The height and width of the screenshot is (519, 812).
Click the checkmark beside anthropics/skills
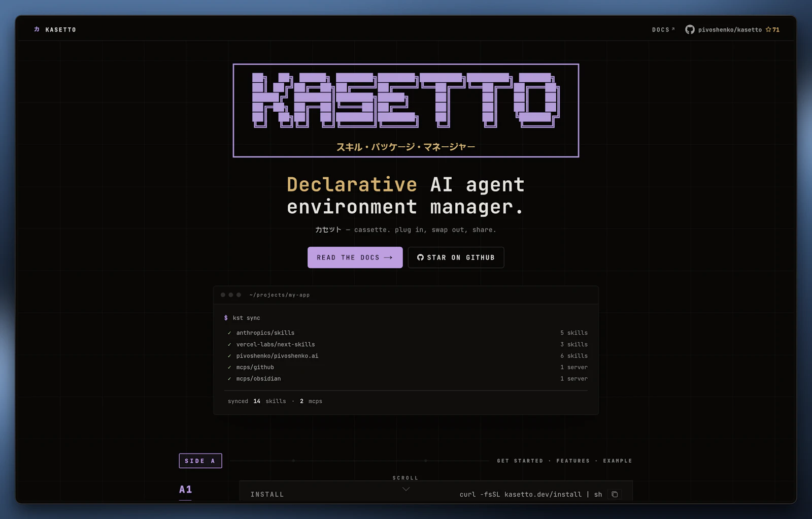tap(229, 333)
